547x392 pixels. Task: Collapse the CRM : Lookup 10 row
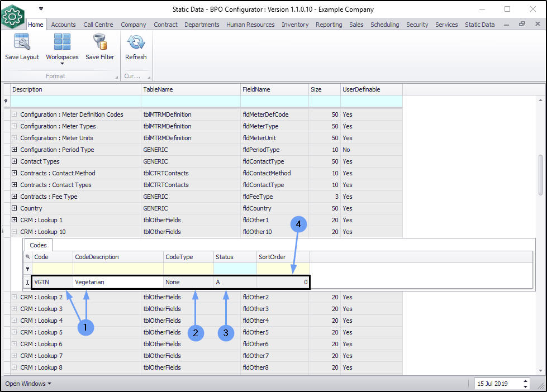(15, 232)
